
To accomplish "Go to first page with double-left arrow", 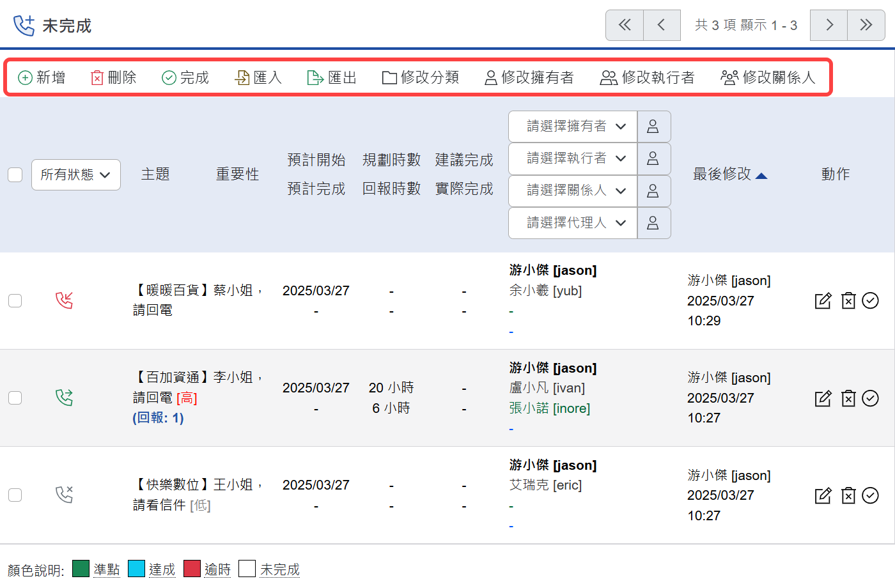I will click(625, 25).
